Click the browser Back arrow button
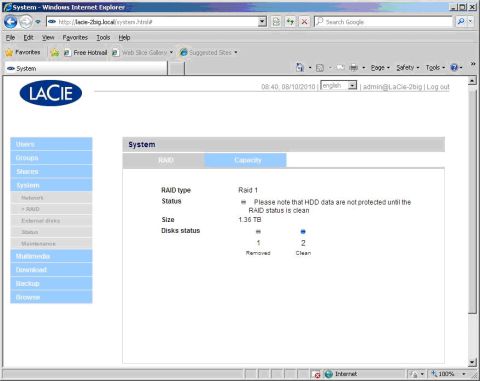480x381 pixels. point(10,22)
